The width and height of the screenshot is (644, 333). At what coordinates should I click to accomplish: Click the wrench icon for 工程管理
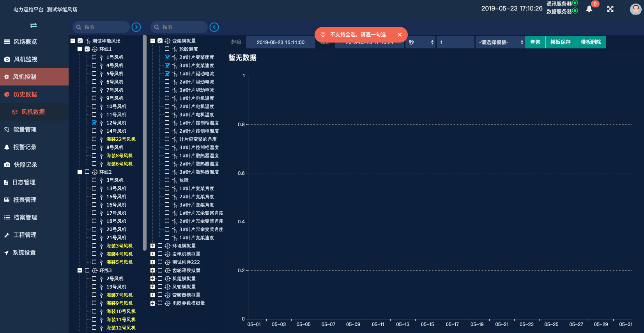7,235
